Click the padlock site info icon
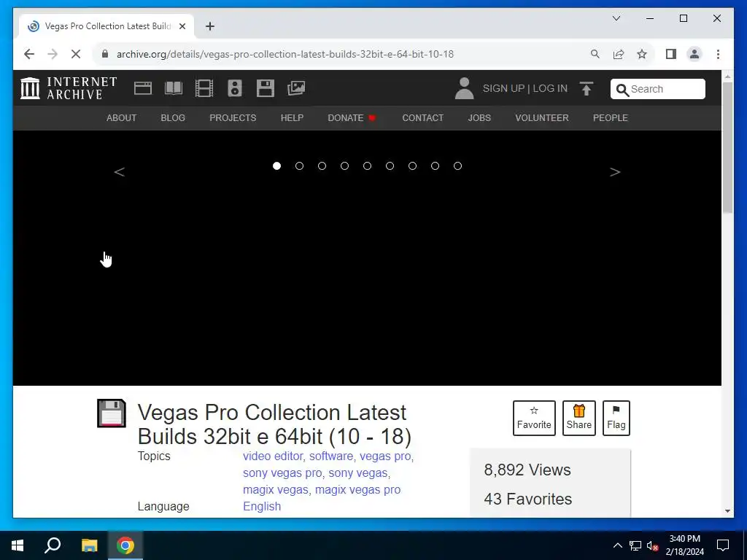This screenshot has width=747, height=560. (105, 54)
